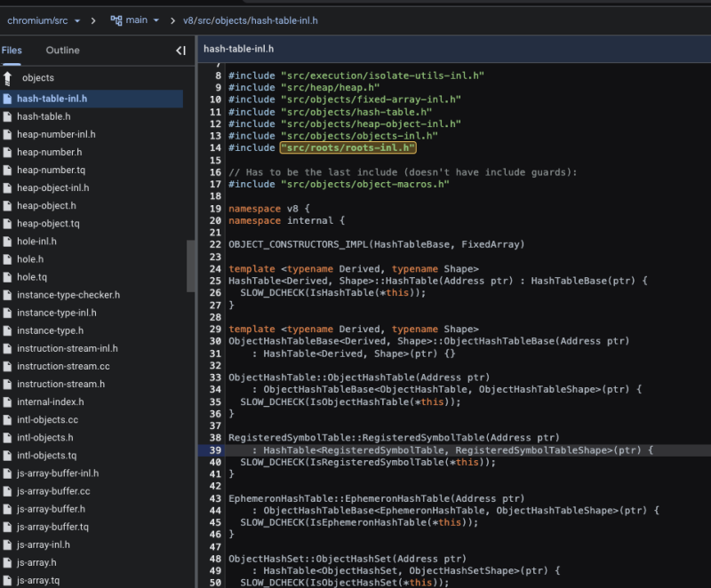Click the branch icon beside main
The height and width of the screenshot is (588, 711).
[116, 20]
